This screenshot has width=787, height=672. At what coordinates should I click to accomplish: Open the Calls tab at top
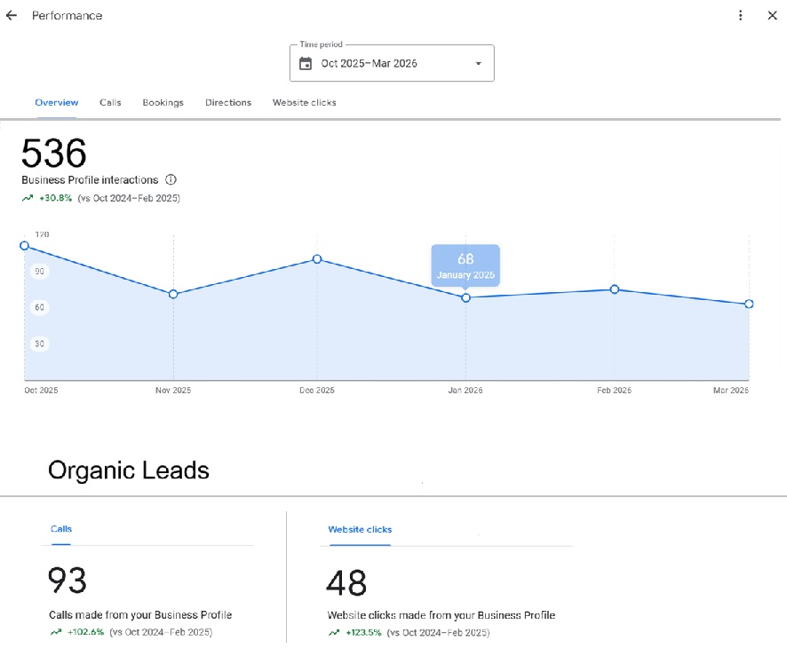110,103
